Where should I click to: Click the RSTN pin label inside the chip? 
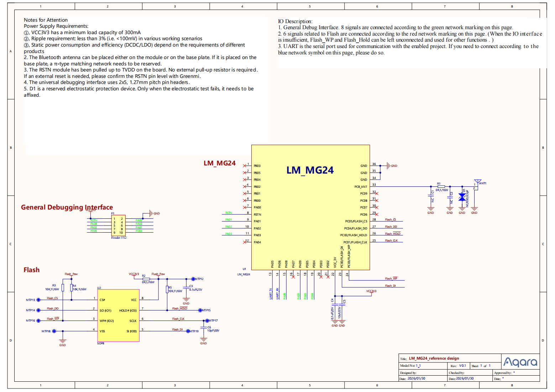click(257, 214)
